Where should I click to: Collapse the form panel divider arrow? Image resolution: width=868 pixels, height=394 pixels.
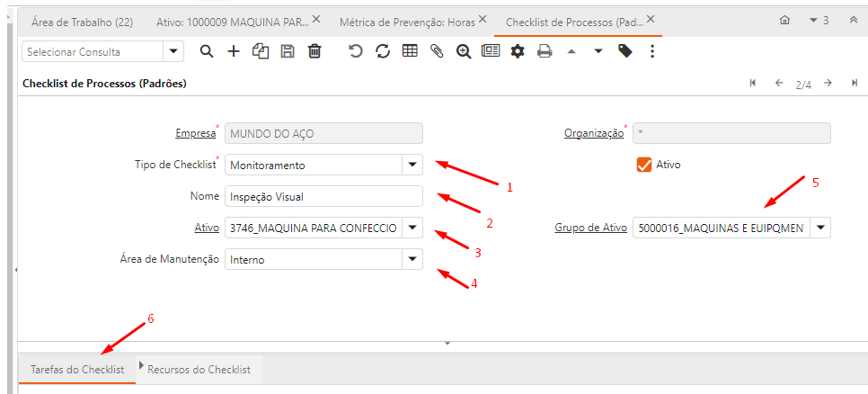click(x=447, y=344)
